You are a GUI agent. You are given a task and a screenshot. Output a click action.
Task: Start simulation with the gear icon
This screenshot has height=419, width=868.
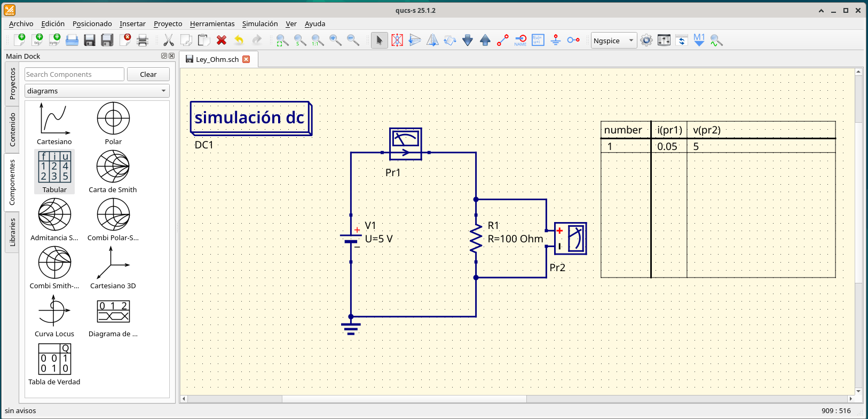point(646,40)
